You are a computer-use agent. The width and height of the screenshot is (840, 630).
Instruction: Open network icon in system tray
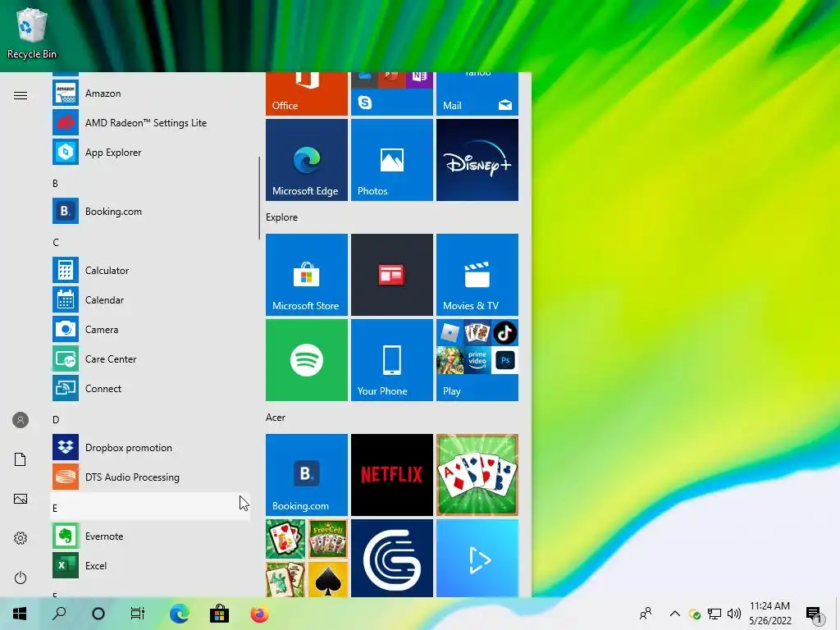pyautogui.click(x=714, y=614)
